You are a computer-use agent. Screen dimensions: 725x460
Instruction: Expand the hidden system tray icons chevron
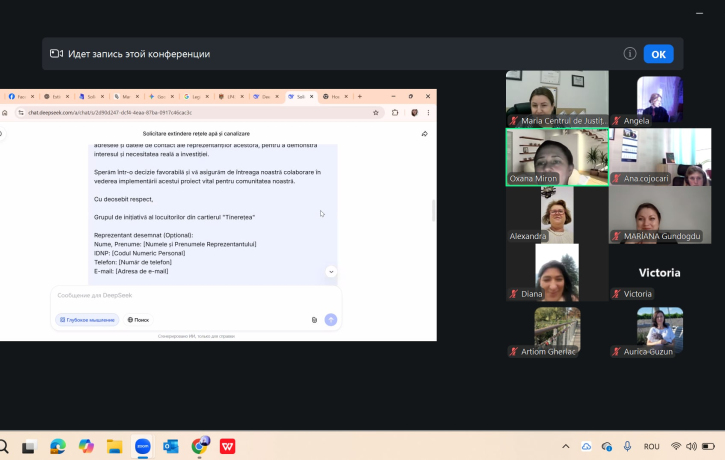pyautogui.click(x=565, y=446)
